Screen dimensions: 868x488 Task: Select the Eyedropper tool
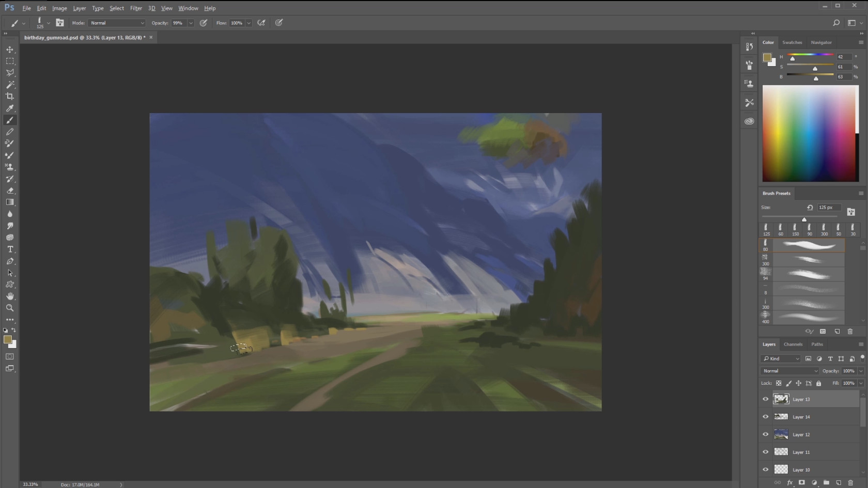(x=10, y=108)
